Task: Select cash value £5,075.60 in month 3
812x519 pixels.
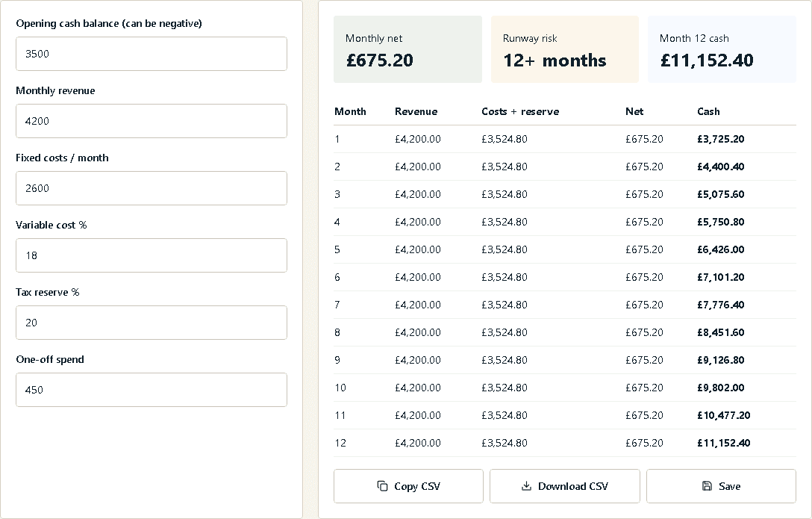Action: [x=720, y=194]
